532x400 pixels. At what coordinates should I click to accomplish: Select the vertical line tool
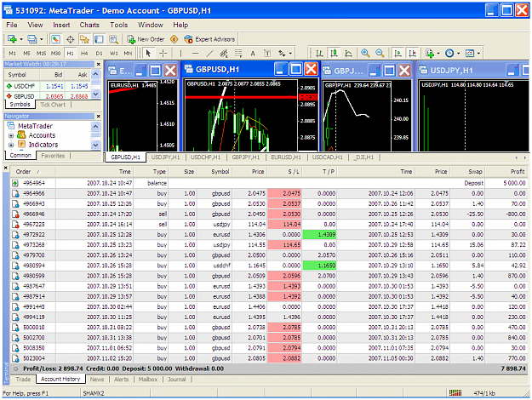click(180, 54)
